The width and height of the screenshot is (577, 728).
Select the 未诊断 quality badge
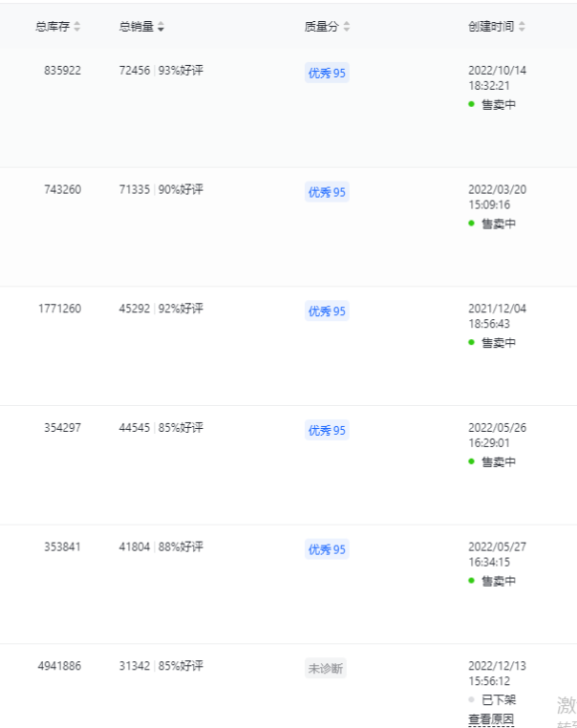(326, 669)
